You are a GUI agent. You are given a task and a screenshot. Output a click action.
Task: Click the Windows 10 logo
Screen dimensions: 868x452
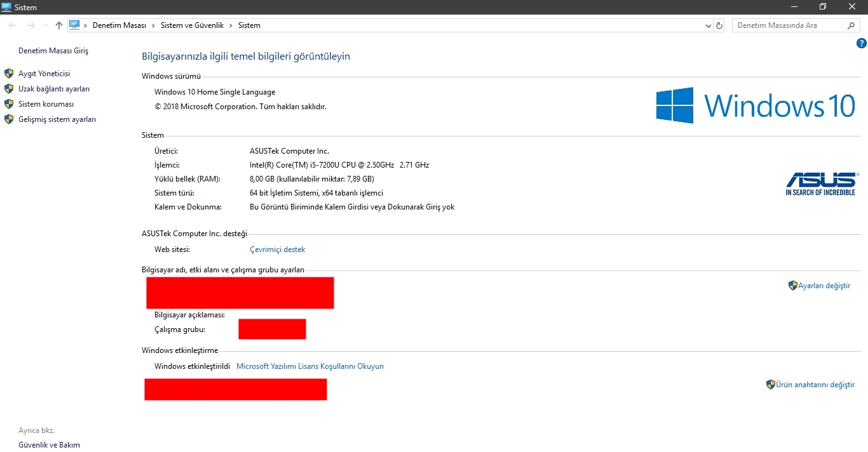click(x=756, y=105)
